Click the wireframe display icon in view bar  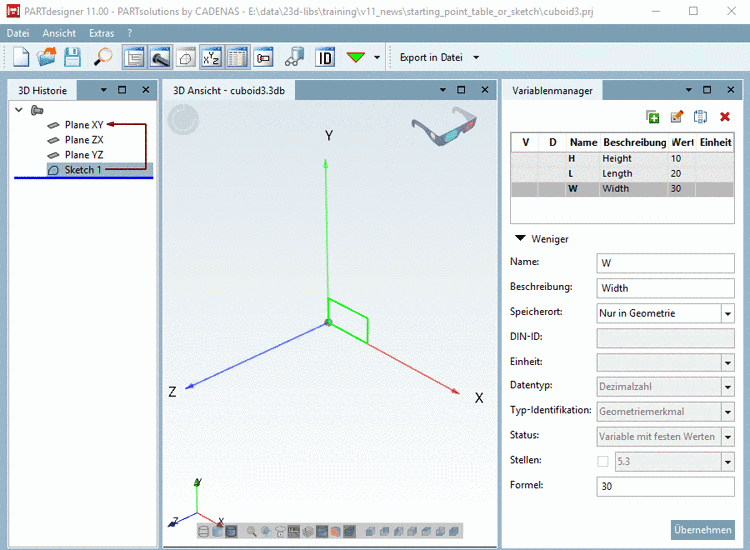pyautogui.click(x=203, y=531)
